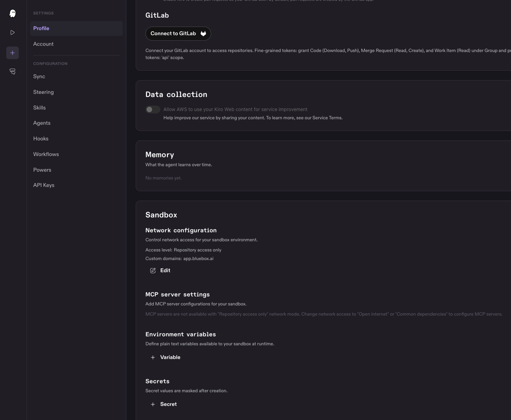The width and height of the screenshot is (511, 420).
Task: Open Steering configuration page
Action: (x=76, y=92)
